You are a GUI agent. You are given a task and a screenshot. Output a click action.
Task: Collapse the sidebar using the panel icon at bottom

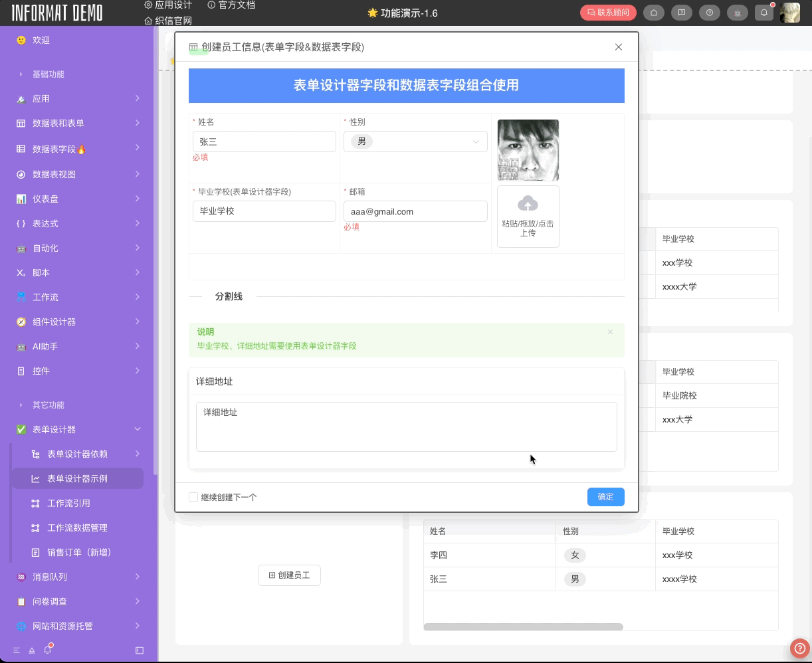pyautogui.click(x=140, y=650)
